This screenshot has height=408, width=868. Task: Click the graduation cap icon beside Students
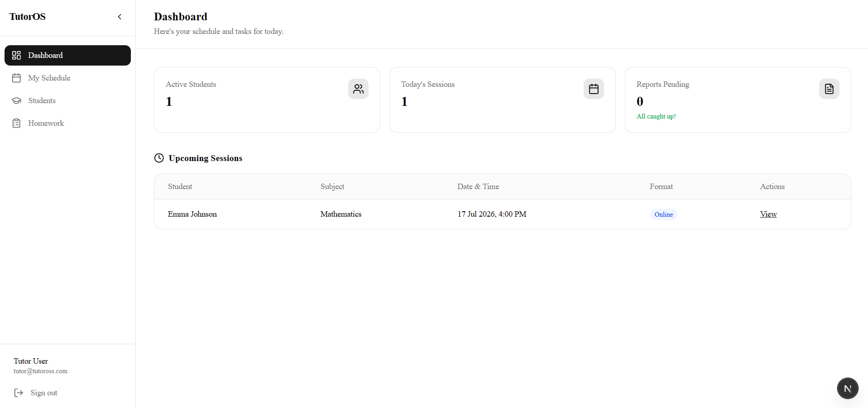(x=16, y=100)
